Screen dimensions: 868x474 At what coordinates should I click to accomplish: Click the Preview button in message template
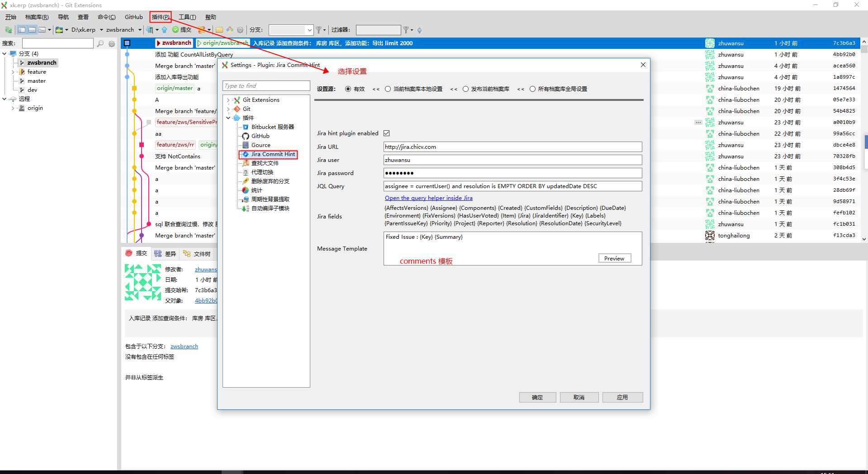614,258
